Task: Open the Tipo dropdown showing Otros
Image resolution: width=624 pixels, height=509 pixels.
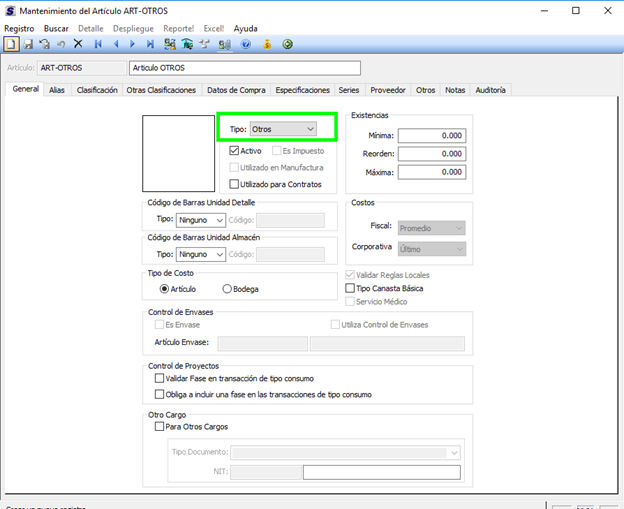Action: coord(283,129)
